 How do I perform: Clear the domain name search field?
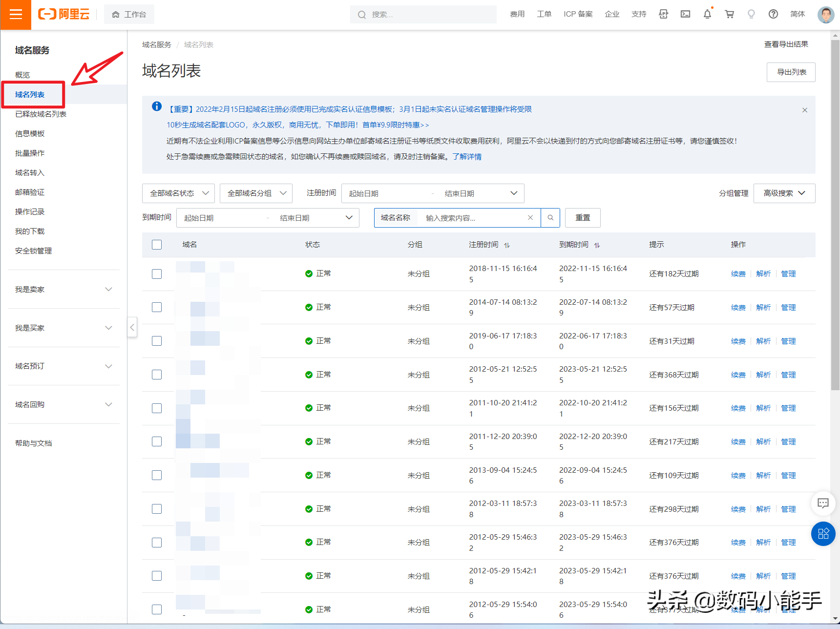pos(530,218)
